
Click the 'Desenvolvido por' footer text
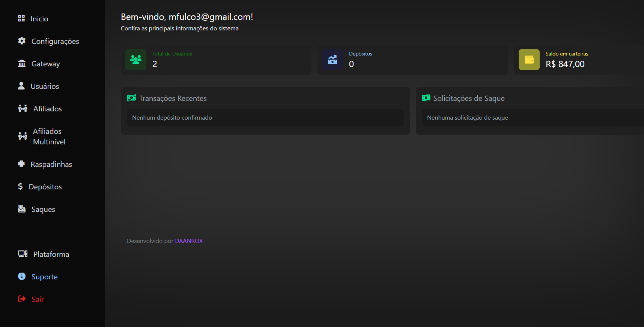(x=150, y=241)
